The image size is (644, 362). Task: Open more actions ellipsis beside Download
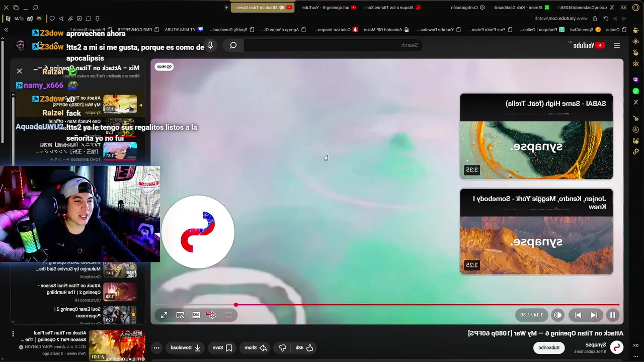coord(156,347)
